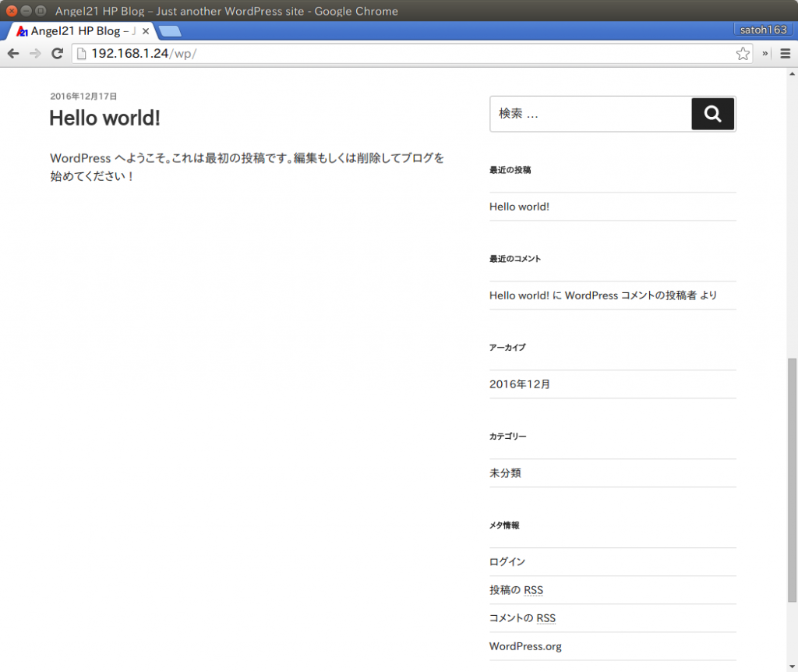Open the Hello world! recent comment link
Image resolution: width=798 pixels, height=672 pixels.
pyautogui.click(x=519, y=295)
